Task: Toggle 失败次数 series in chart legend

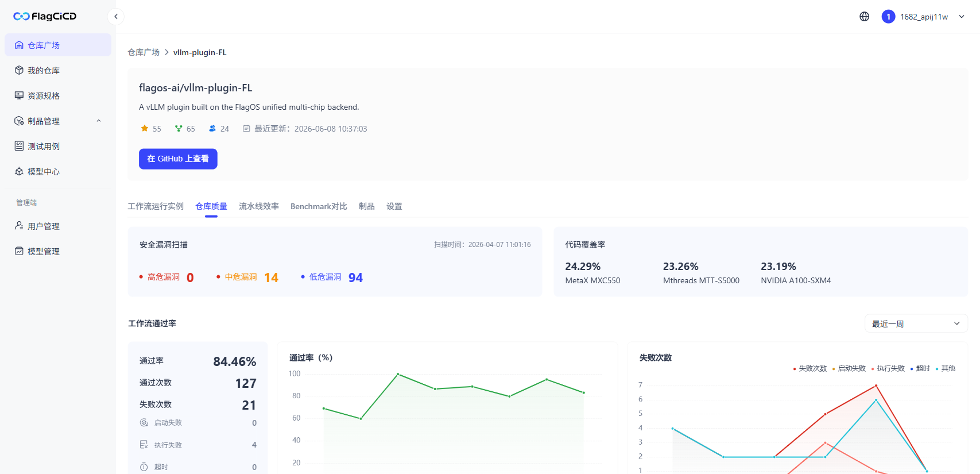Action: 810,369
